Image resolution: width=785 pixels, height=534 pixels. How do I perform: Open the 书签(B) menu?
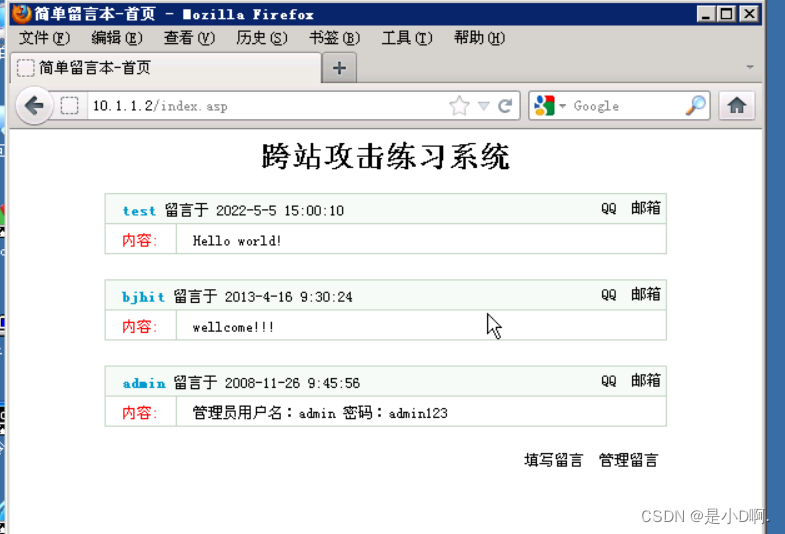click(334, 38)
